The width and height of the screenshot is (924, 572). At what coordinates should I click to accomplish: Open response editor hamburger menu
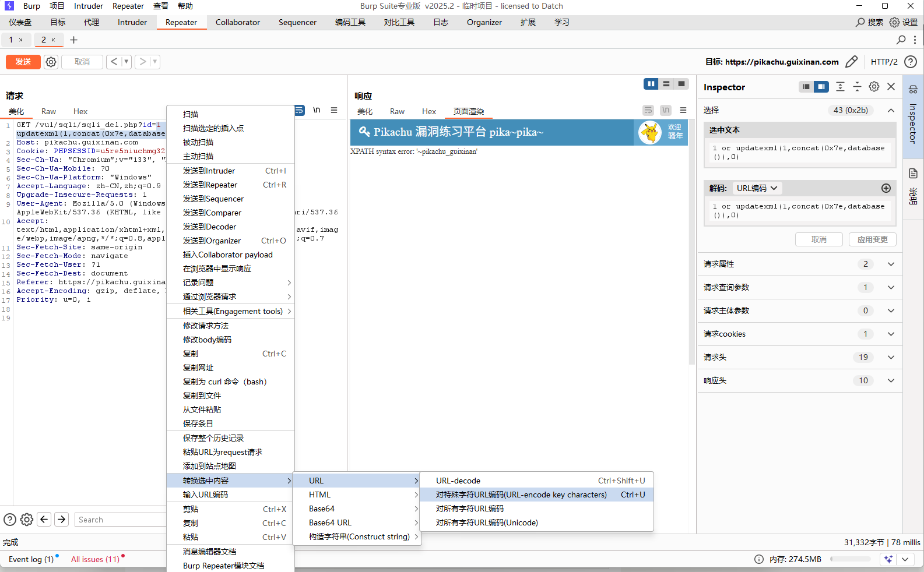[683, 110]
